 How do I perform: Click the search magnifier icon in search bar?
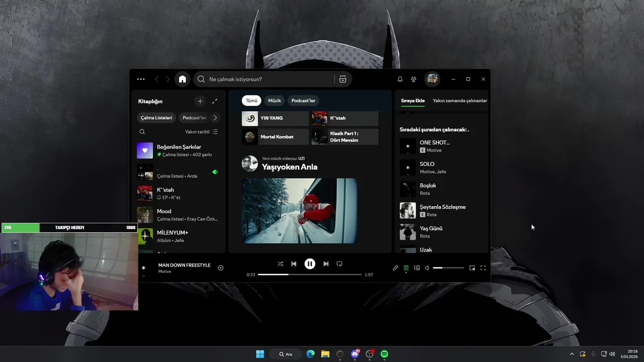click(201, 79)
